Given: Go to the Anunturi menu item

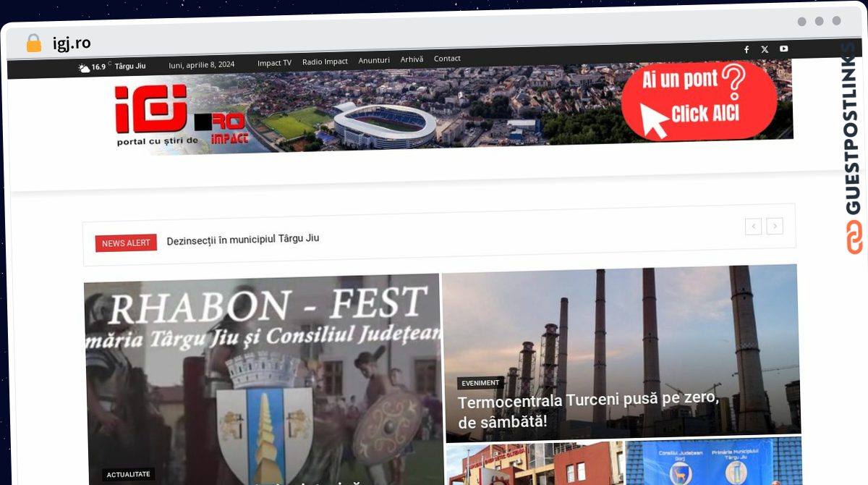Looking at the screenshot, I should click(x=374, y=60).
